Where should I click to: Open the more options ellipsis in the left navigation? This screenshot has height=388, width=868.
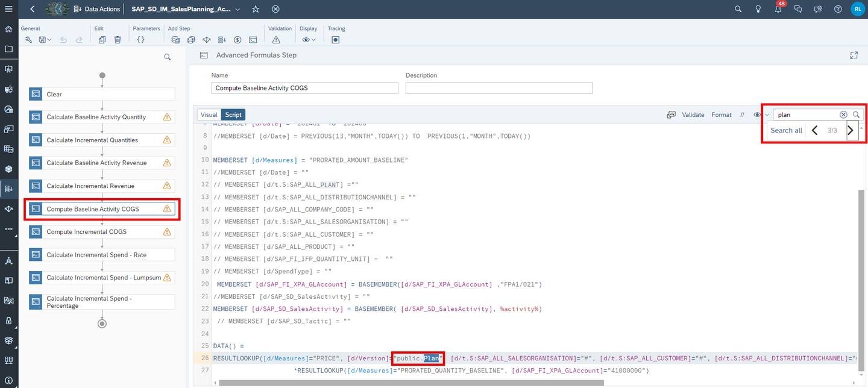pos(8,229)
